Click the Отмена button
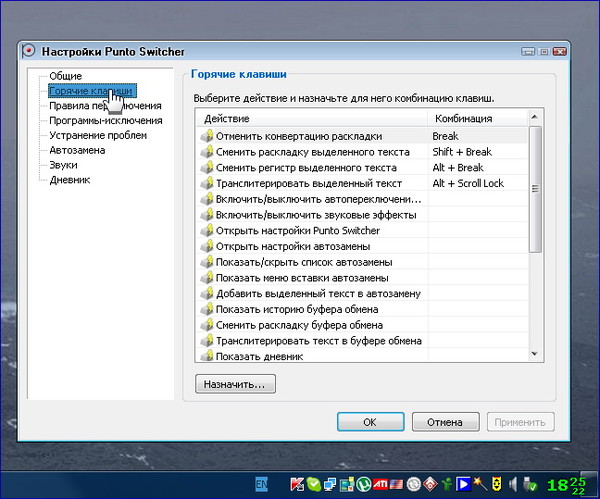 (x=445, y=422)
